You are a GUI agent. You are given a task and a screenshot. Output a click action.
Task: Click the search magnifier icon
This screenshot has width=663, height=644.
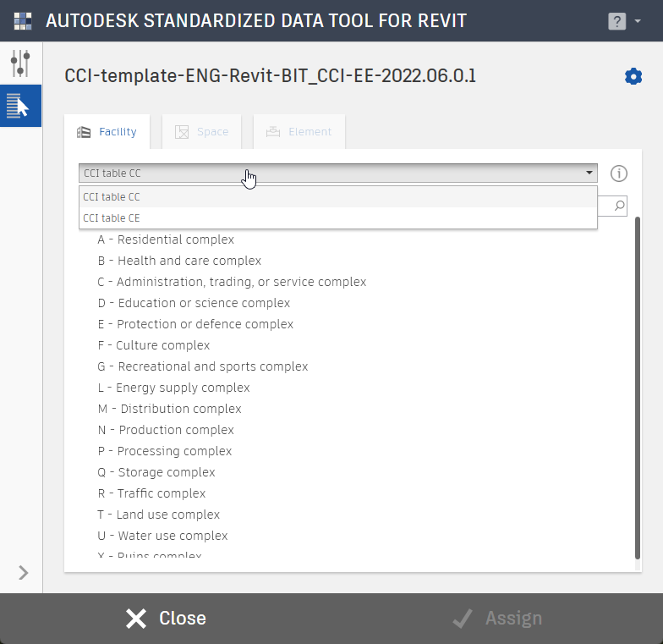tap(619, 206)
